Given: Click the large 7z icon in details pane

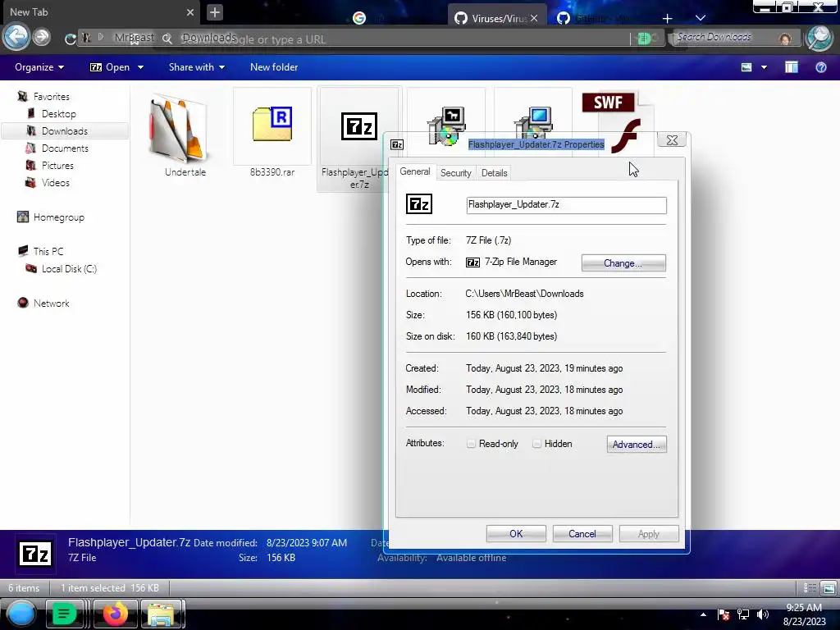Looking at the screenshot, I should (x=35, y=554).
